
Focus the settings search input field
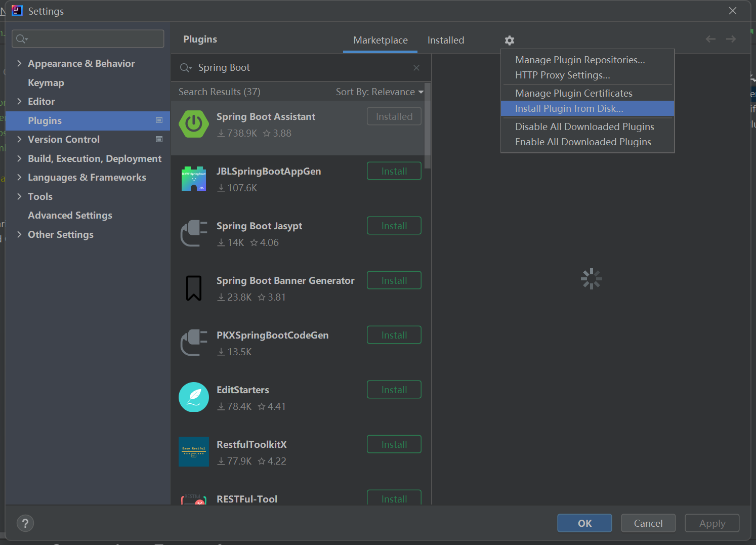coord(88,38)
